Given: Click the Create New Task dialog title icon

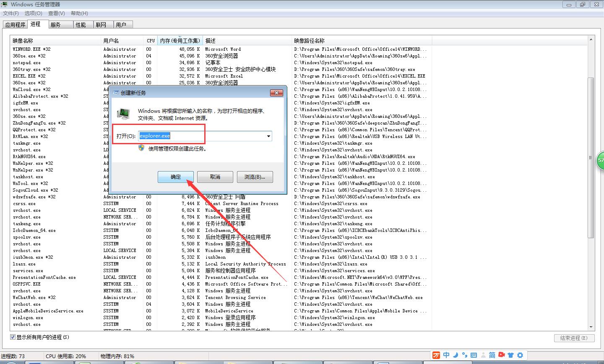Looking at the screenshot, I should click(115, 93).
